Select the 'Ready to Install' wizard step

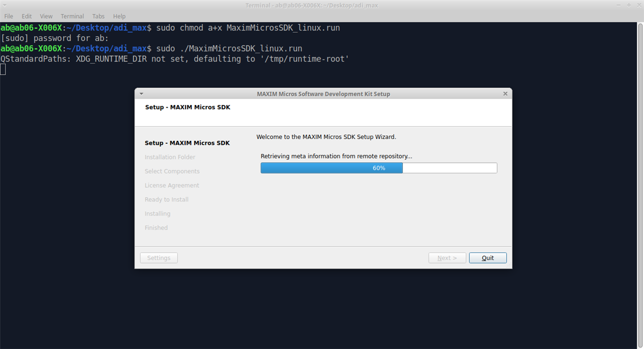point(167,200)
